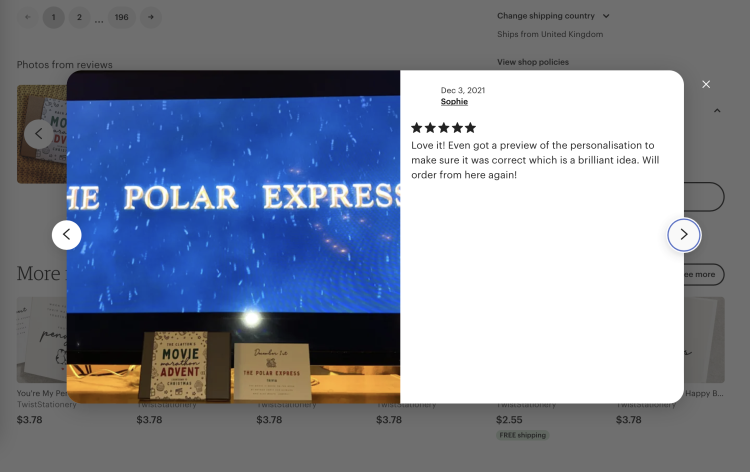Expand Change shipping country dropdown
The image size is (750, 472).
tap(553, 16)
